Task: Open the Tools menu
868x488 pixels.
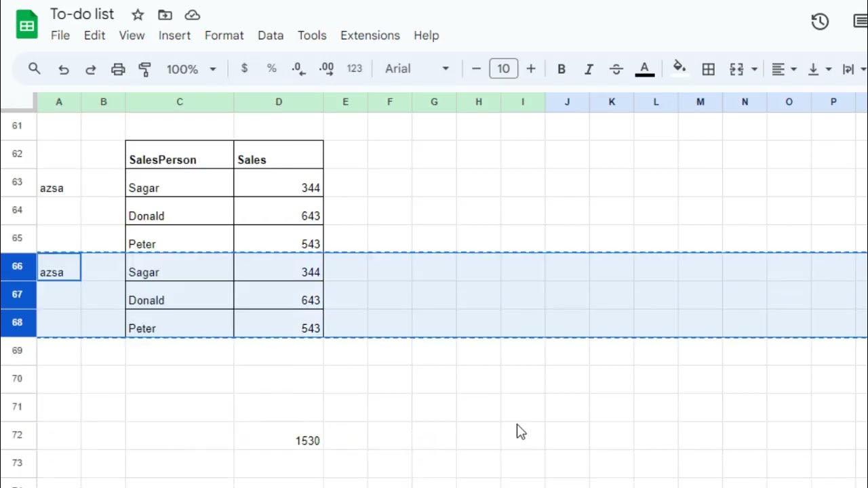Action: pyautogui.click(x=312, y=35)
